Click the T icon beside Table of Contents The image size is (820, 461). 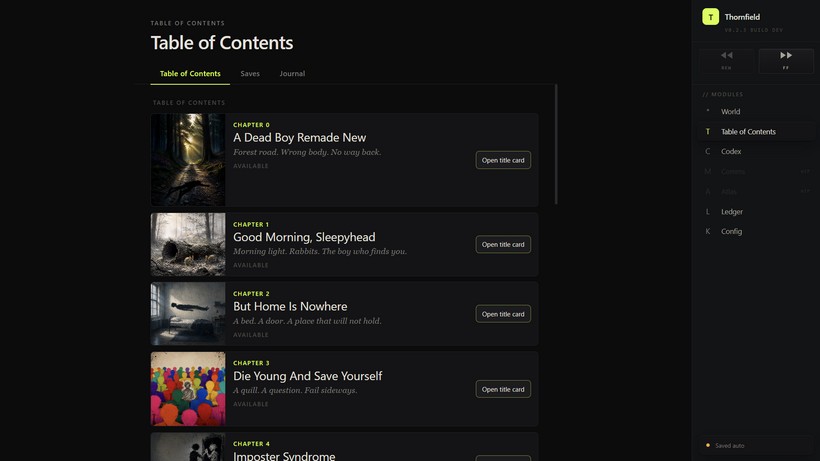[708, 132]
